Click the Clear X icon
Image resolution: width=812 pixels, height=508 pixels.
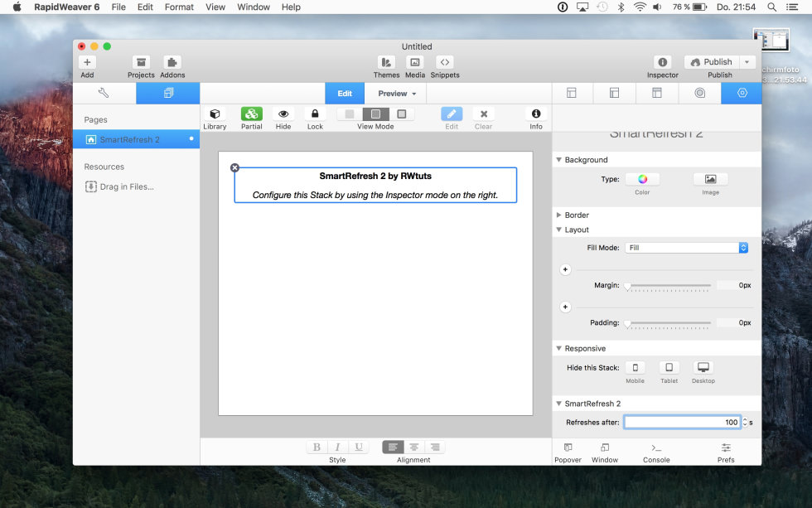(484, 114)
